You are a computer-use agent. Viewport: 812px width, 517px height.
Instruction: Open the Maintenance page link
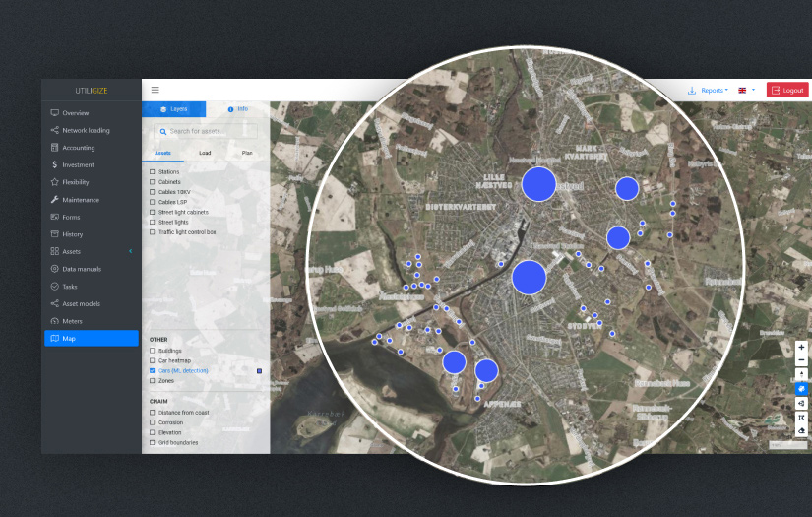[x=81, y=200]
